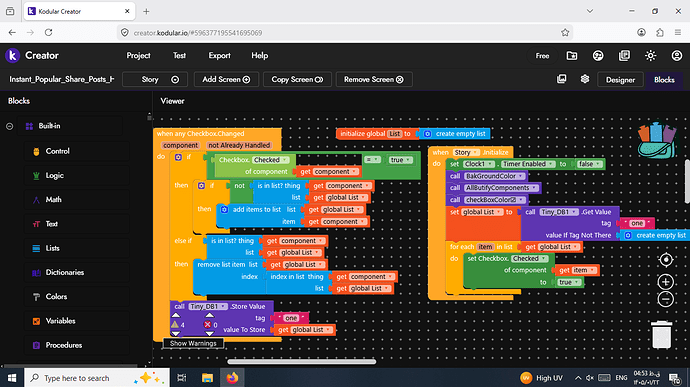
Task: Open the Story screen selector dropdown
Action: point(155,80)
